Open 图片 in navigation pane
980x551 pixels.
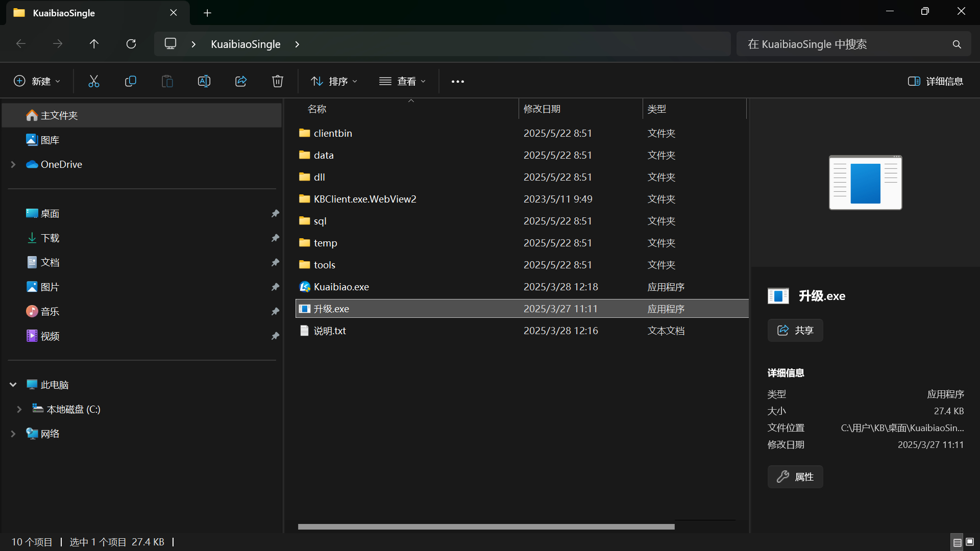click(142, 287)
